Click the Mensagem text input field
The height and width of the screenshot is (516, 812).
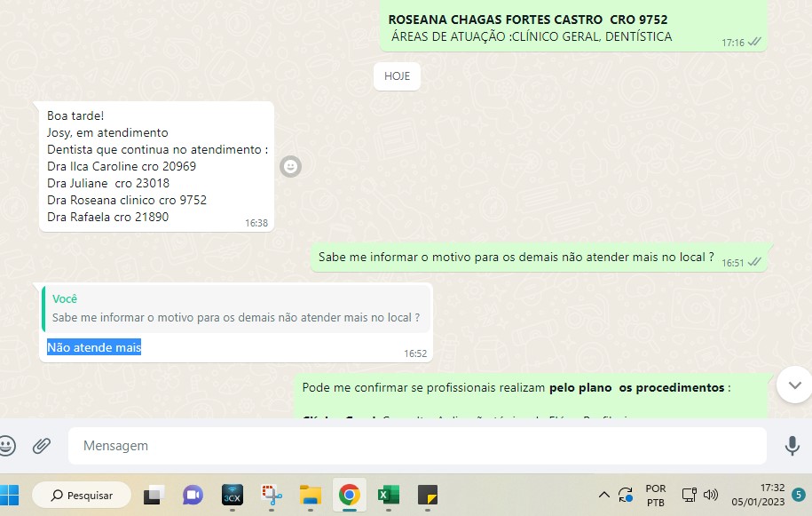click(x=417, y=446)
